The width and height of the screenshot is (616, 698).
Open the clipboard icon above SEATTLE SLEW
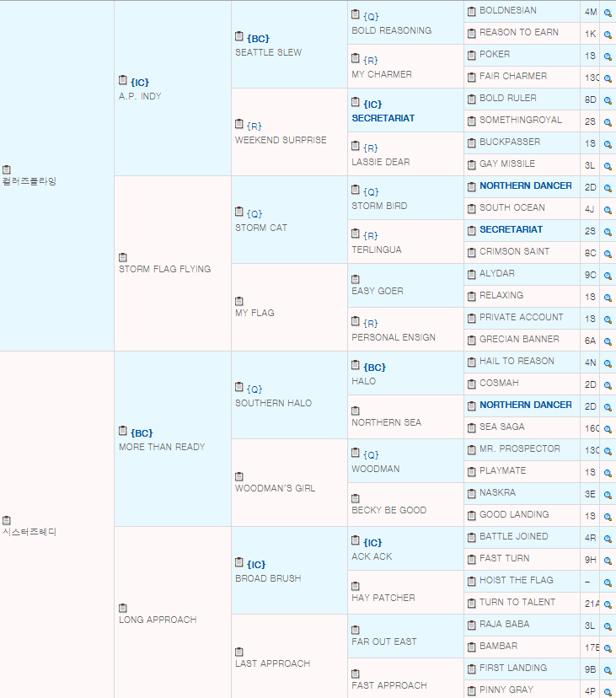click(x=239, y=36)
